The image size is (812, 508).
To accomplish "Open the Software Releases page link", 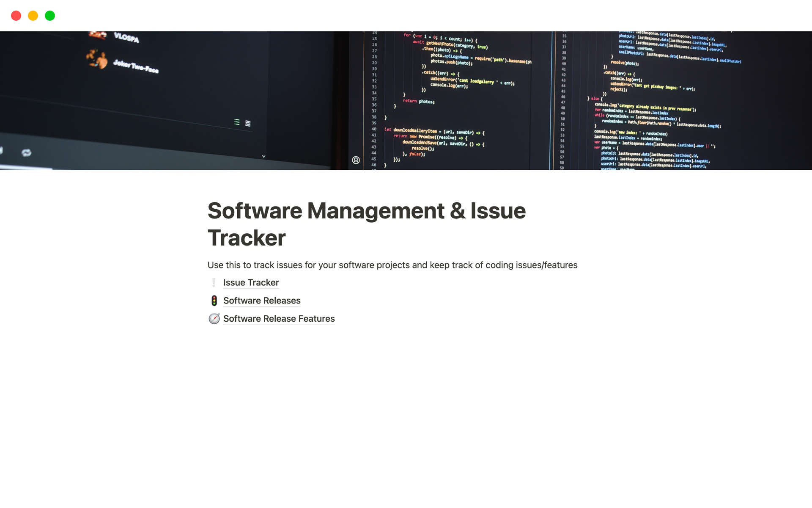I will [x=262, y=301].
